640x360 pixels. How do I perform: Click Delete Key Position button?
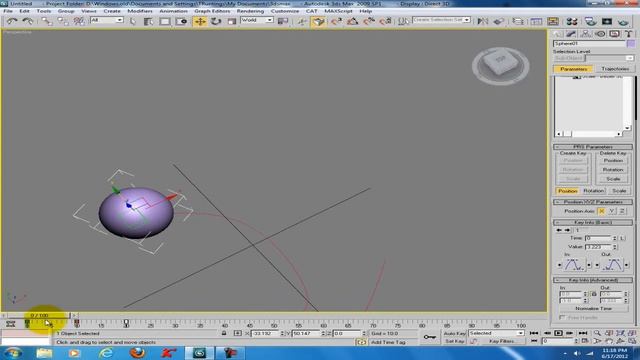pyautogui.click(x=613, y=160)
